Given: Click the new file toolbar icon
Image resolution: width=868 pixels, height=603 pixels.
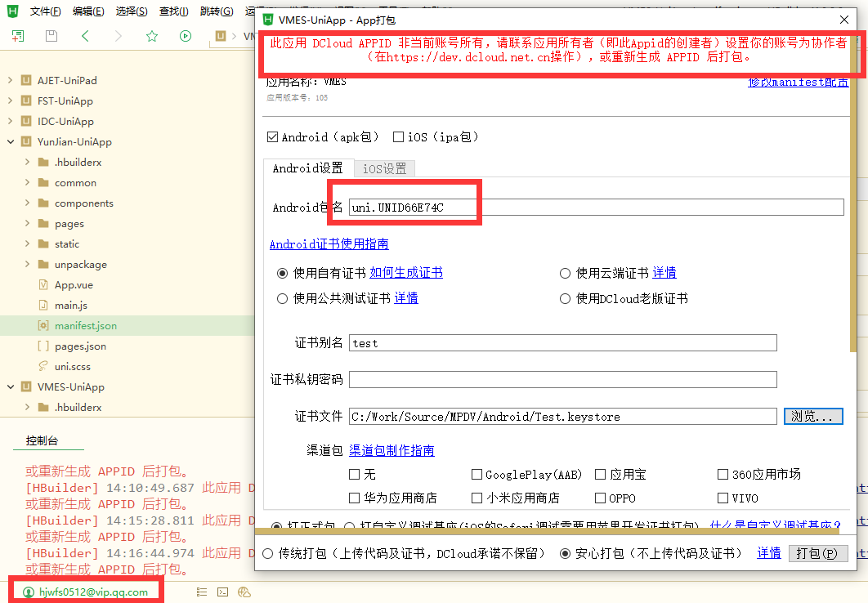Looking at the screenshot, I should [x=18, y=36].
